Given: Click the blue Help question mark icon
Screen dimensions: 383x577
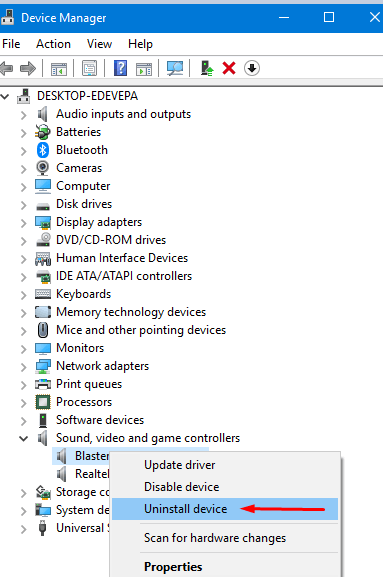Looking at the screenshot, I should [120, 68].
